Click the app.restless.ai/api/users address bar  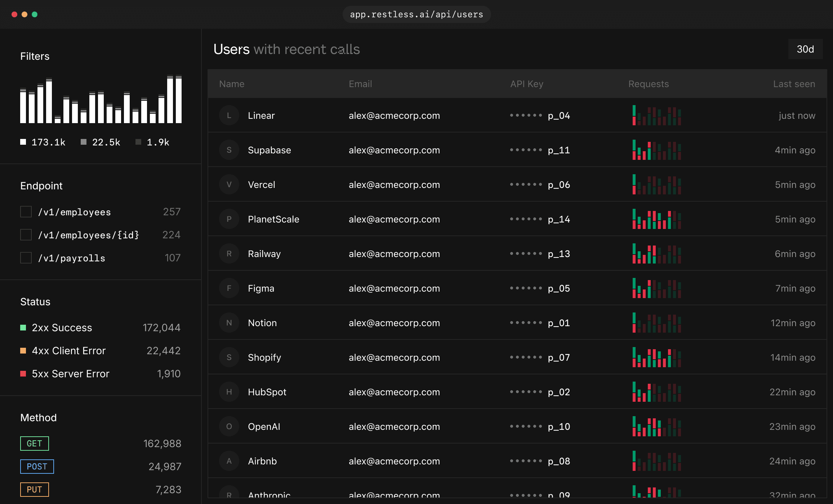[416, 14]
